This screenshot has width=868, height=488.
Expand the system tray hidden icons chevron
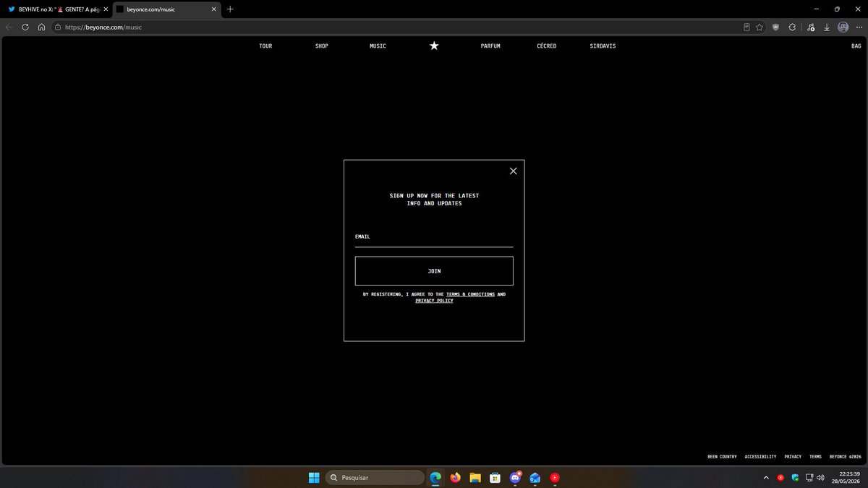tap(765, 477)
